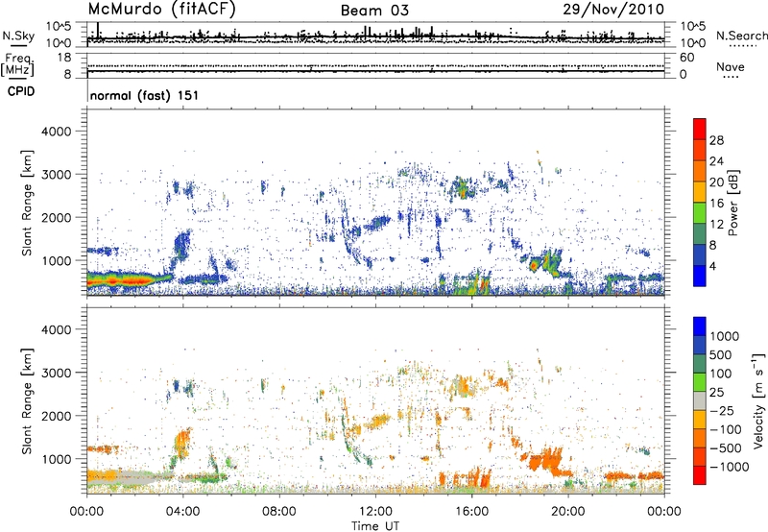Click the 'Freq. [MHz]' axis label
Viewport: 768px width, 532px height.
(x=18, y=64)
